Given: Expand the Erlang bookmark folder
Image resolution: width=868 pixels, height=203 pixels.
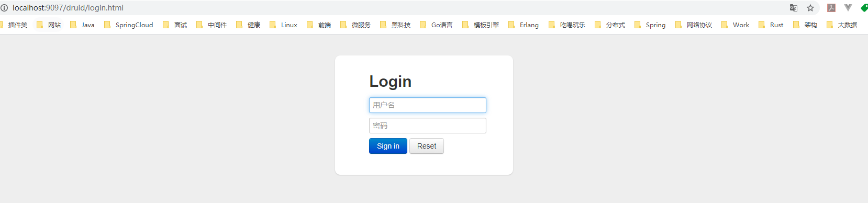Looking at the screenshot, I should click(524, 25).
